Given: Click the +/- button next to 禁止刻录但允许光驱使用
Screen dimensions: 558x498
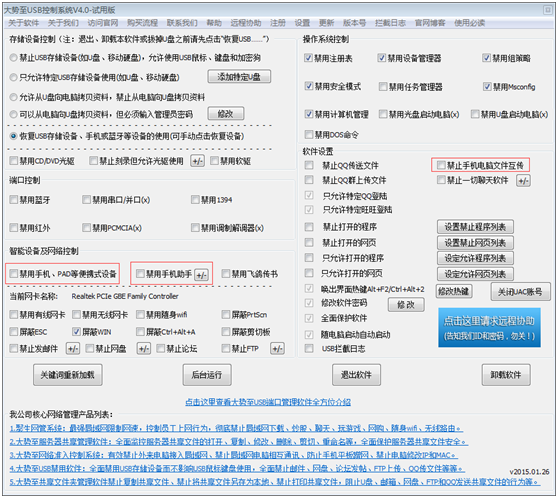Looking at the screenshot, I should 198,161.
